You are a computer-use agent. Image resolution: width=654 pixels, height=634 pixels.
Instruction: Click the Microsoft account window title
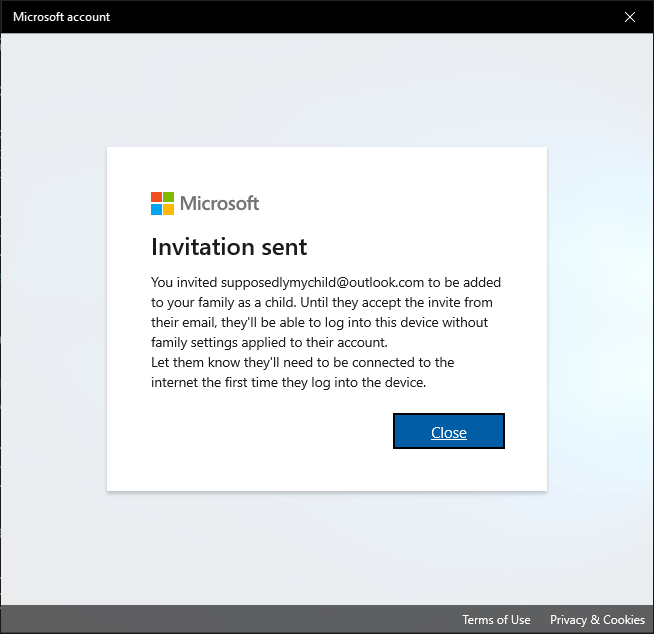(61, 17)
